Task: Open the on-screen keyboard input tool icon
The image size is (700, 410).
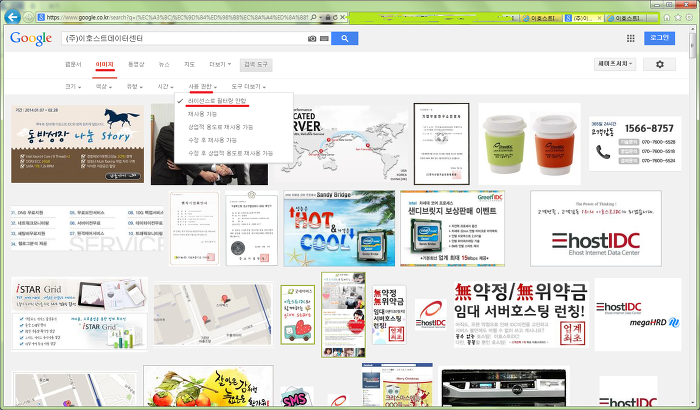Action: (x=324, y=38)
